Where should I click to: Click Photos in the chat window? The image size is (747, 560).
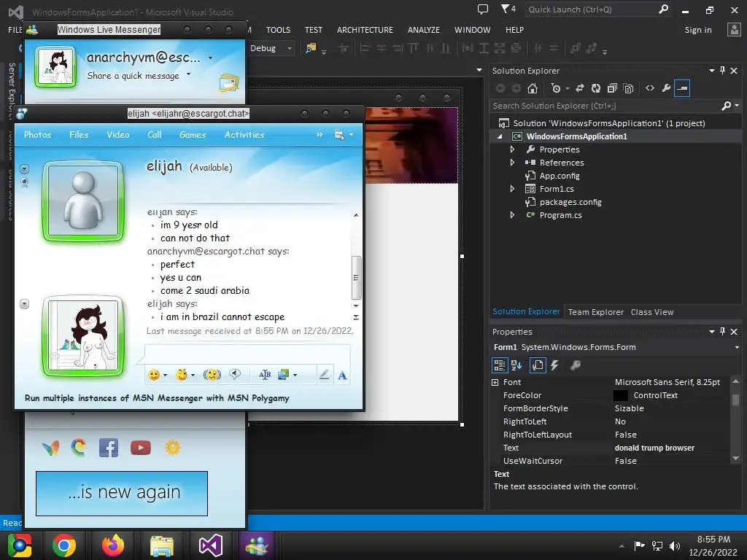38,135
